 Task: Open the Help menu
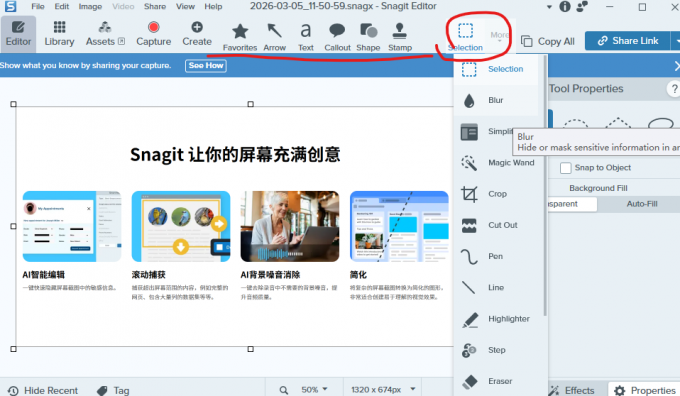point(213,7)
